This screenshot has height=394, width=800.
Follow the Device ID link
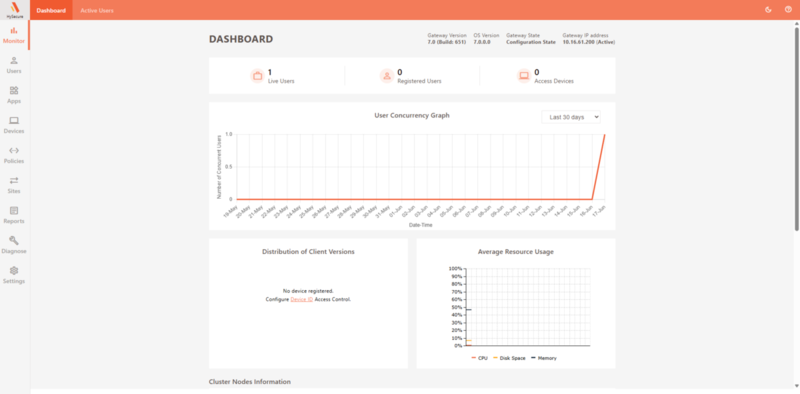coord(302,300)
